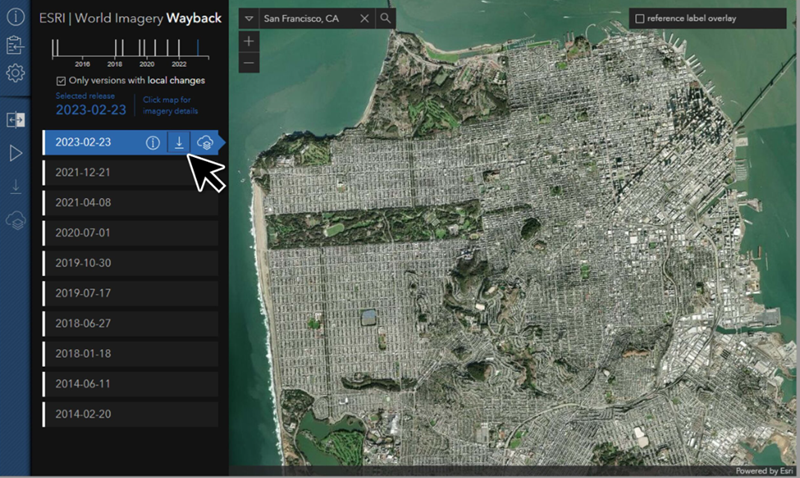Click the highlighted blue timeline marker
The width and height of the screenshot is (800, 478).
pos(197,47)
